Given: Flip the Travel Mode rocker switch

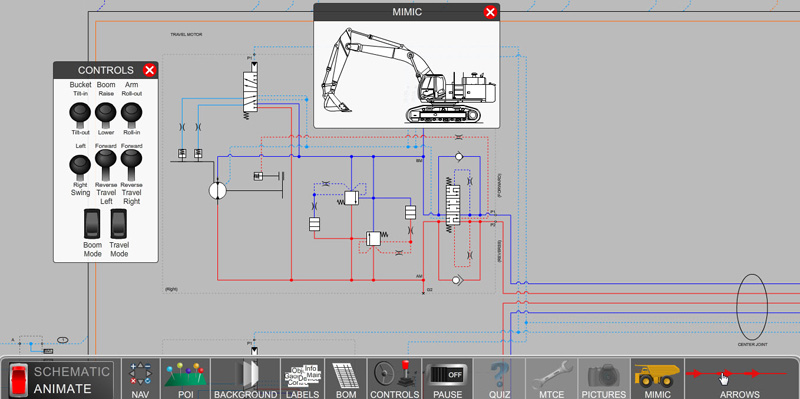Looking at the screenshot, I should [x=119, y=223].
